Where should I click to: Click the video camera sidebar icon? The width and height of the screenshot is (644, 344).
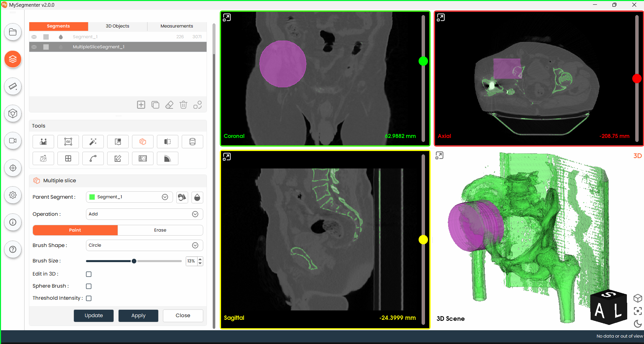13,141
